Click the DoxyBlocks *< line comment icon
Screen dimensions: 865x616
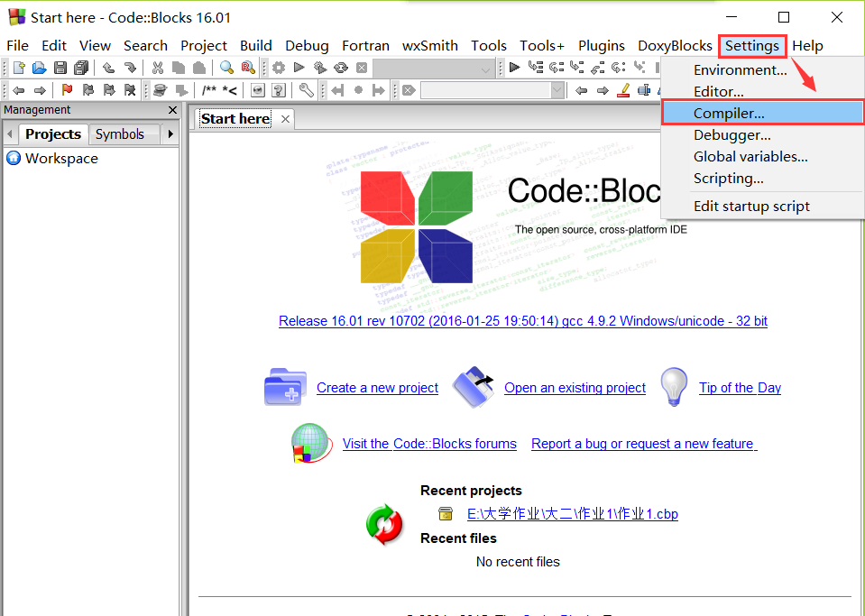pos(229,90)
